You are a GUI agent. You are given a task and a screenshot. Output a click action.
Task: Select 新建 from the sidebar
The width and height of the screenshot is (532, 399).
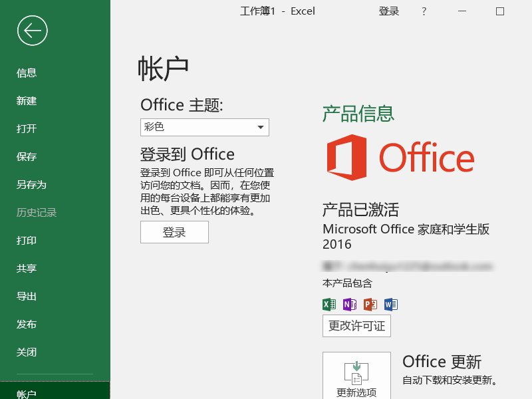[27, 101]
